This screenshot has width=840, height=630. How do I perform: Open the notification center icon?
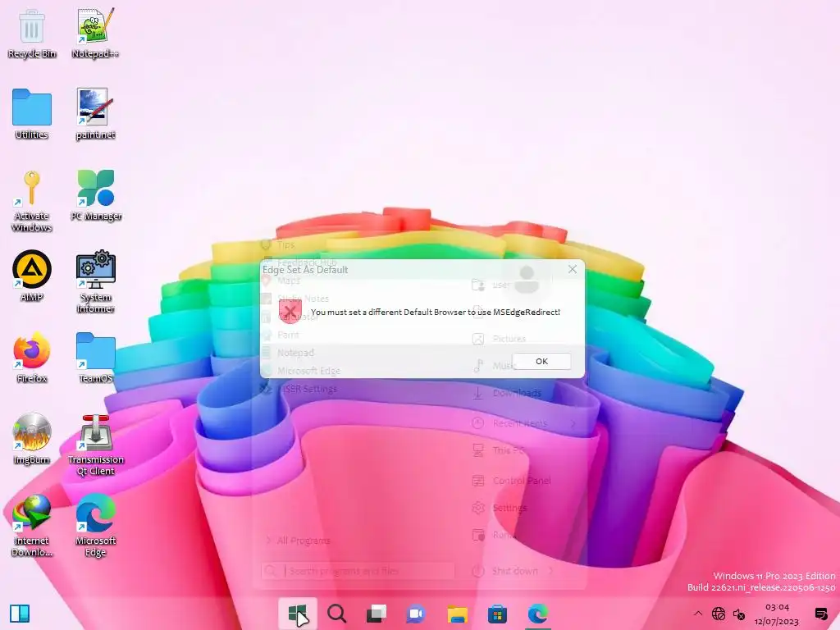pos(820,614)
